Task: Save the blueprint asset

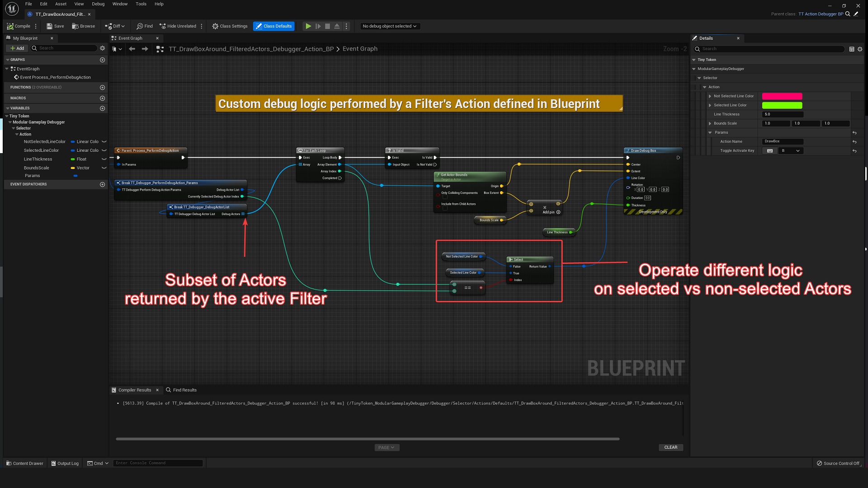Action: pyautogui.click(x=55, y=26)
